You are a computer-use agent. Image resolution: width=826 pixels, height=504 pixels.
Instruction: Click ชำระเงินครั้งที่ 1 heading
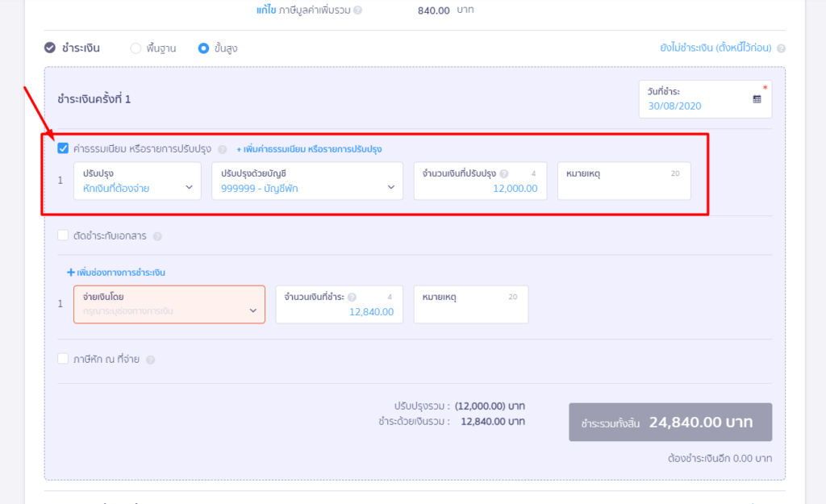pyautogui.click(x=94, y=99)
